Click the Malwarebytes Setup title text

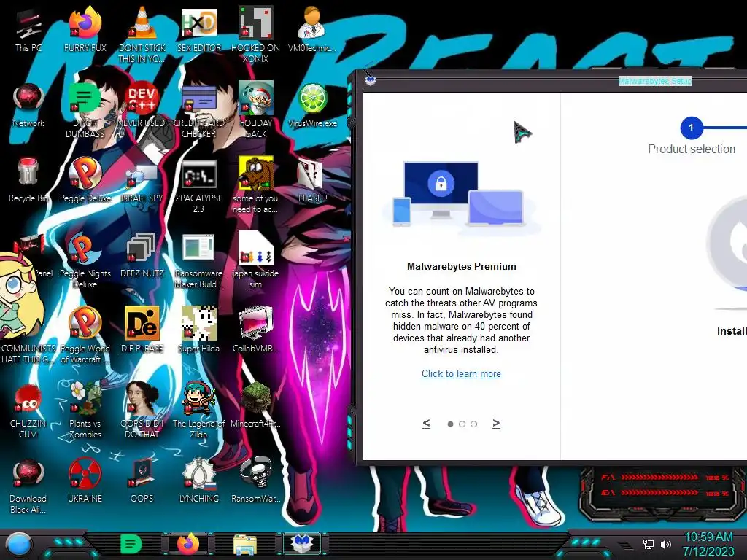654,81
